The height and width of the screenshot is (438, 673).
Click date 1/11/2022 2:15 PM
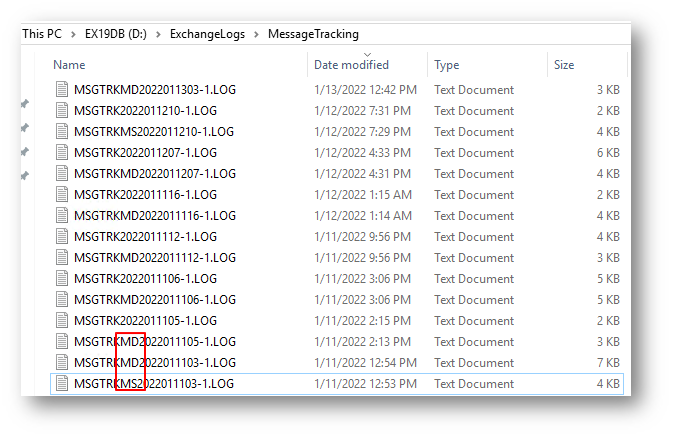click(x=362, y=321)
